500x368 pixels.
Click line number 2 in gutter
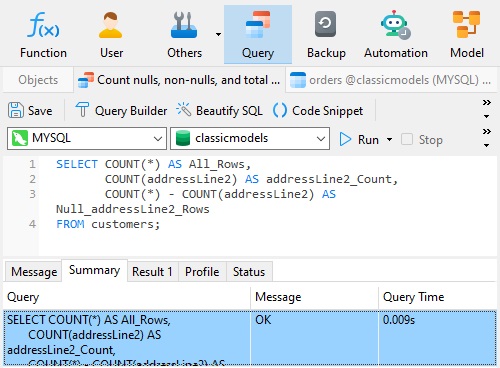coord(32,179)
